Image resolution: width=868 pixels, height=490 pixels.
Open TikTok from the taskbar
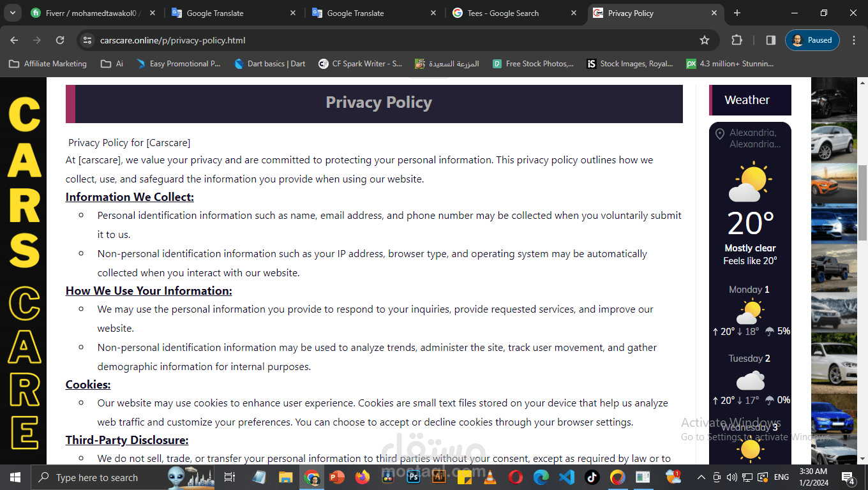coord(592,477)
